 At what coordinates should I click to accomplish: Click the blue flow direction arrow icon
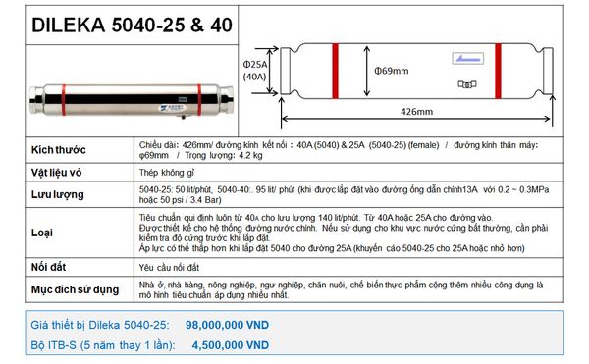click(x=467, y=59)
